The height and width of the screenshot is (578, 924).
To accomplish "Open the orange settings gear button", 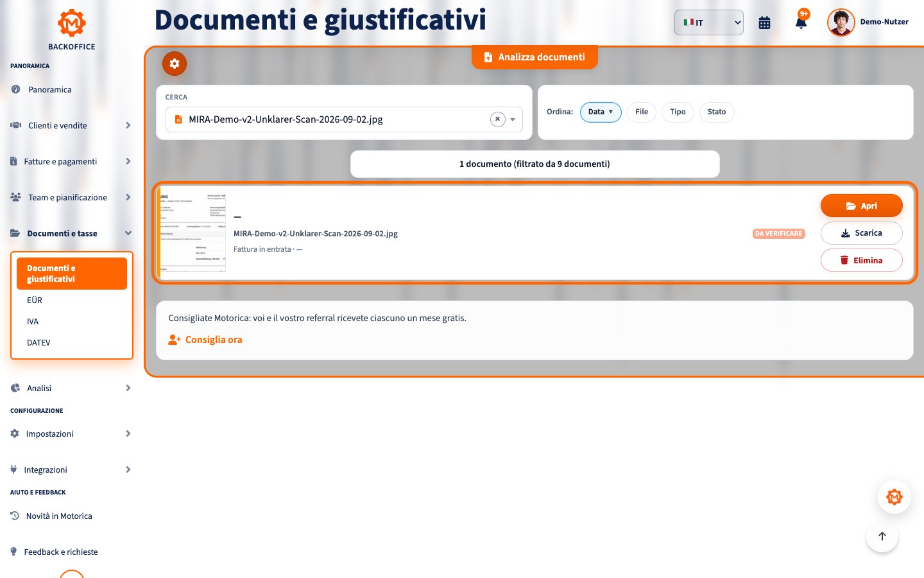I will click(x=175, y=64).
